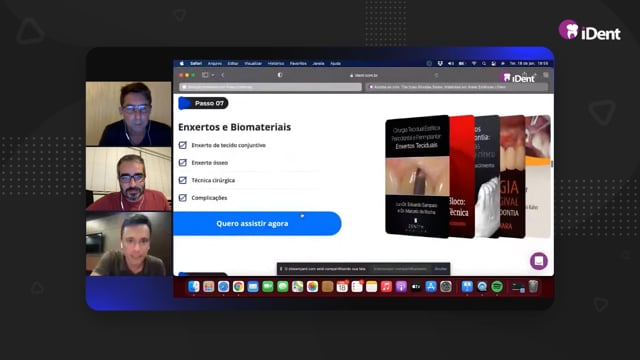Open the Visualizar menu
The image size is (640, 360).
point(253,64)
